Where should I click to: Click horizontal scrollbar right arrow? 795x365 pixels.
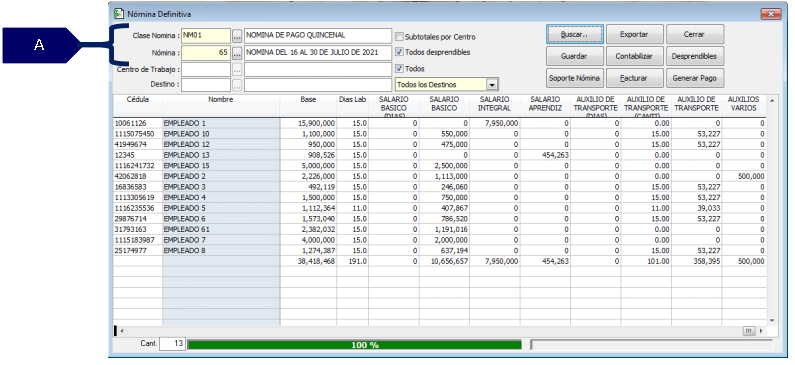pos(762,331)
